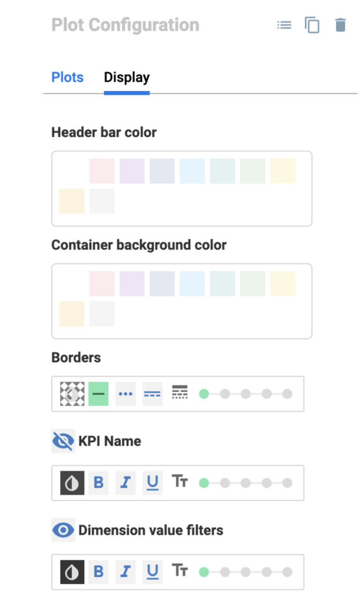Choose the yellow Container background color swatch
Screen dimensions: 364x615
pos(283,284)
